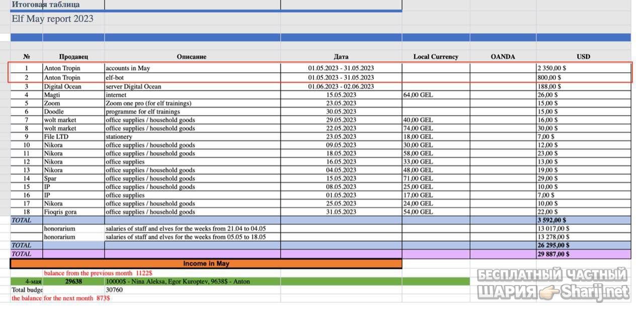Viewport: 644px width, 317px height.
Task: Click the '30760' total budget value
Action: click(114, 290)
